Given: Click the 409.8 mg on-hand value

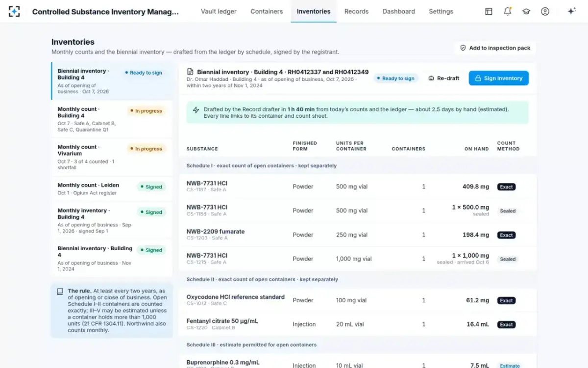Looking at the screenshot, I should tap(475, 186).
